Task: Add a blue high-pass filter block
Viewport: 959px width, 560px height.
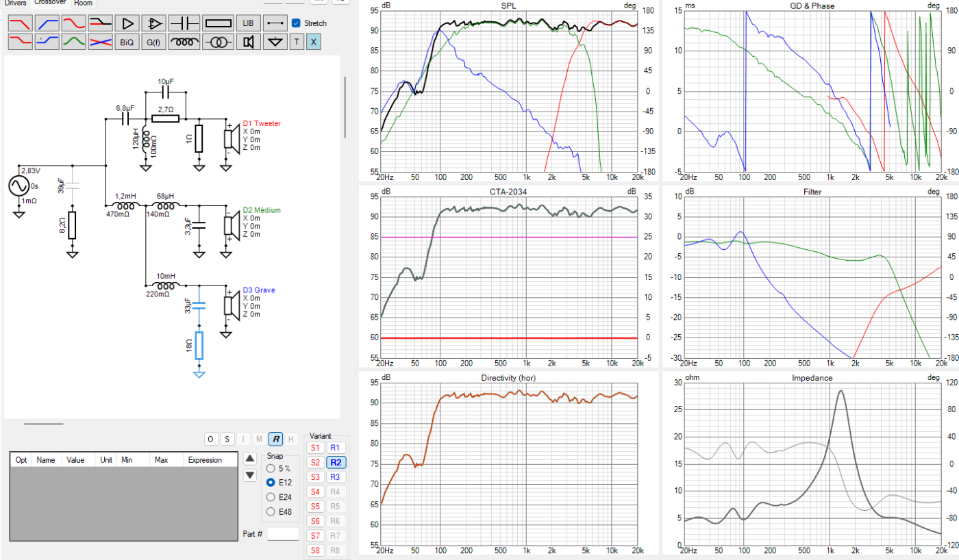Action: coord(47,23)
